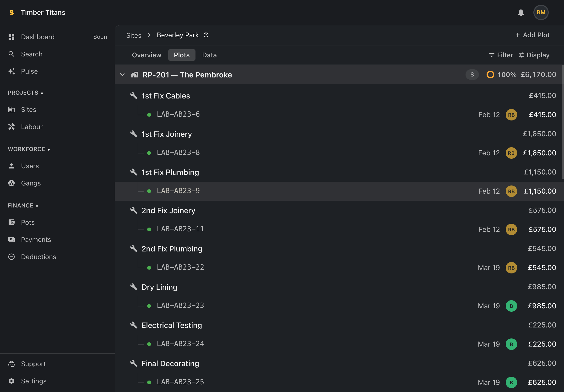This screenshot has height=392, width=564.
Task: Click the Timber Titans logo
Action: (x=11, y=12)
